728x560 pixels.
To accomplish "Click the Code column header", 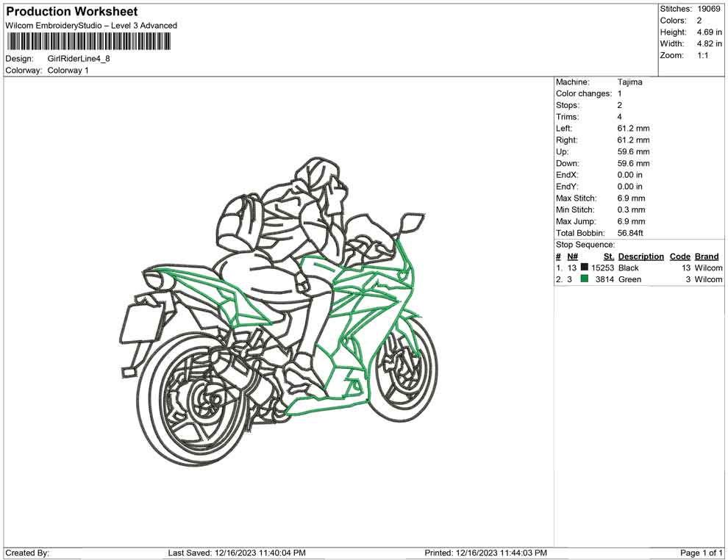I will point(680,256).
